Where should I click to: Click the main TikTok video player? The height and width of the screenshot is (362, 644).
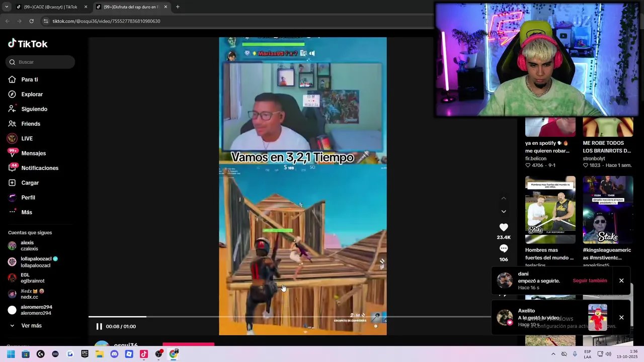(x=303, y=186)
